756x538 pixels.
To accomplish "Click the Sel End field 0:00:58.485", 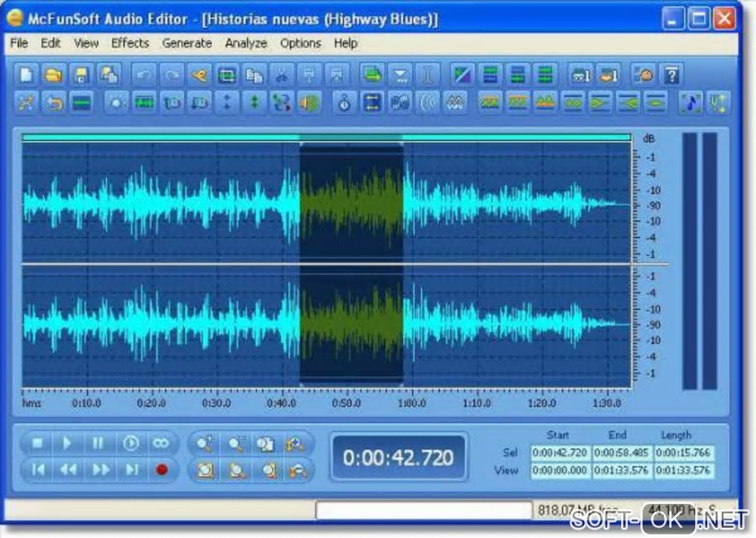I will pyautogui.click(x=621, y=453).
